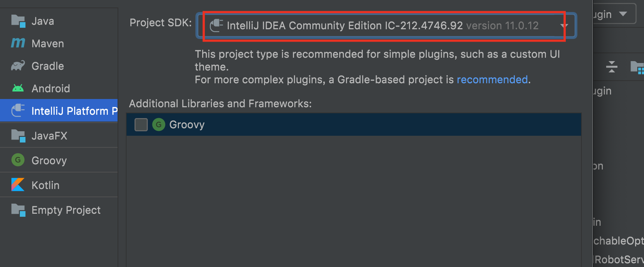The image size is (644, 267).
Task: Click the Android robot icon
Action: pyautogui.click(x=17, y=88)
